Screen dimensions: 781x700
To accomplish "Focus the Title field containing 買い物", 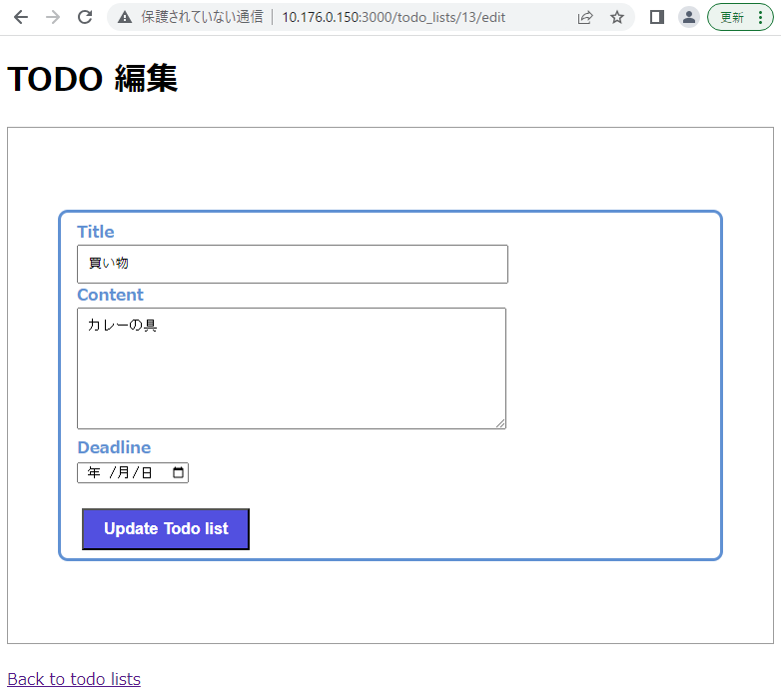I will [292, 264].
